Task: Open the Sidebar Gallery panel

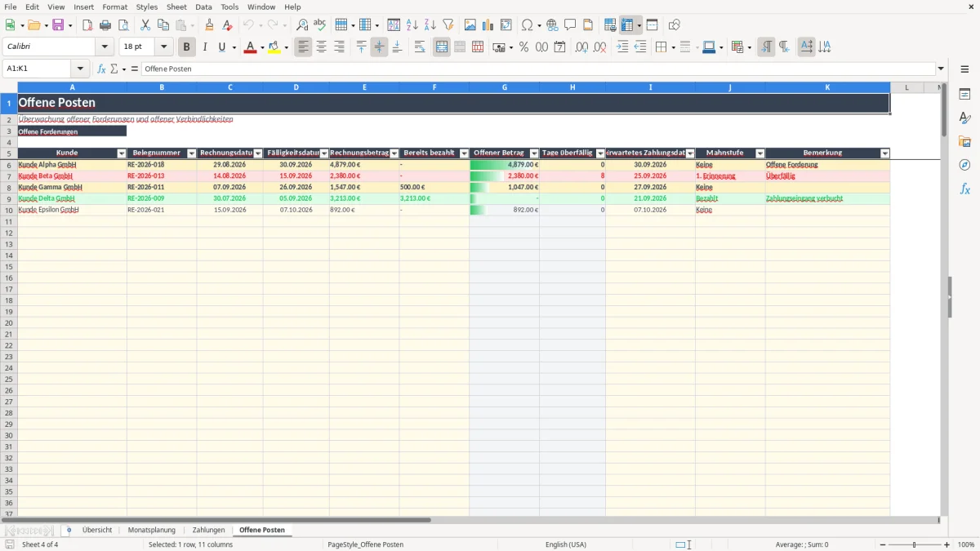Action: pos(964,141)
